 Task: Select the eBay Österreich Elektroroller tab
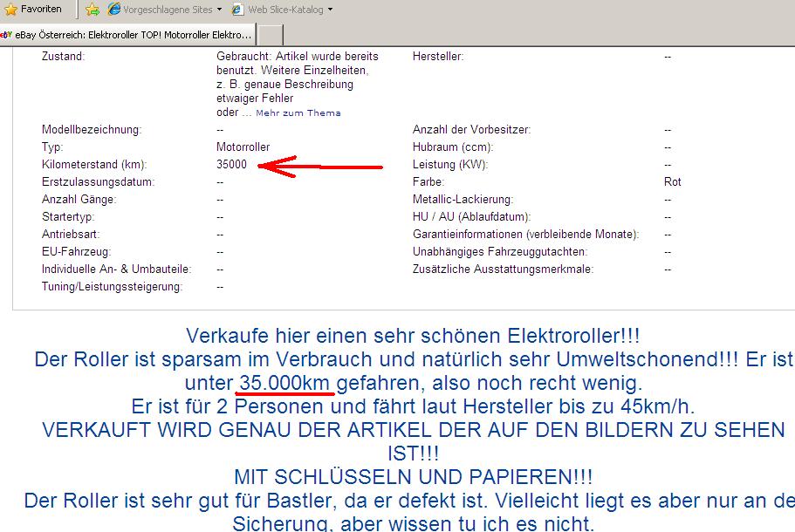click(131, 35)
